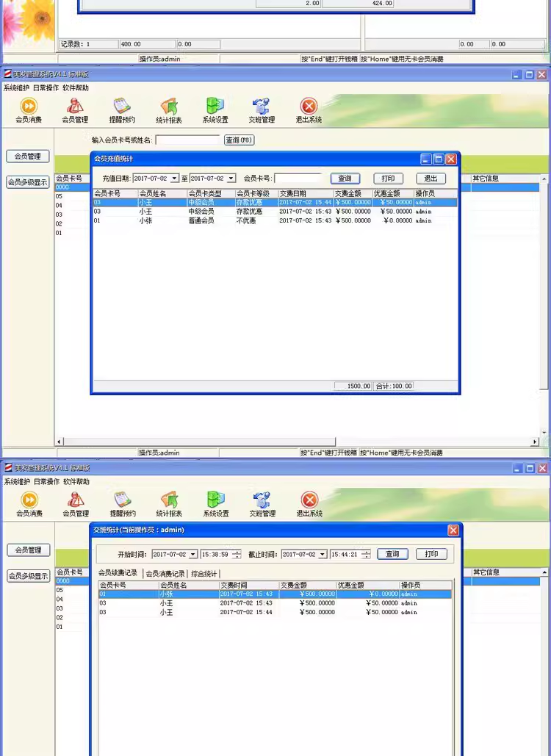The height and width of the screenshot is (756, 551).
Task: Open 会员消费 icon in window behind 会员充值统计 dialog
Action: pyautogui.click(x=29, y=110)
